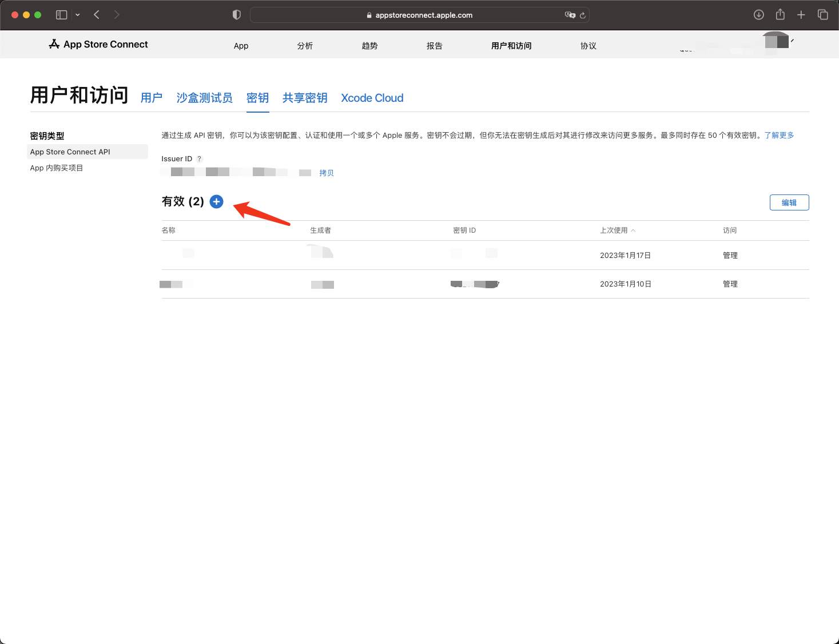The height and width of the screenshot is (644, 839).
Task: Open the 协议 navigation item
Action: click(x=588, y=46)
